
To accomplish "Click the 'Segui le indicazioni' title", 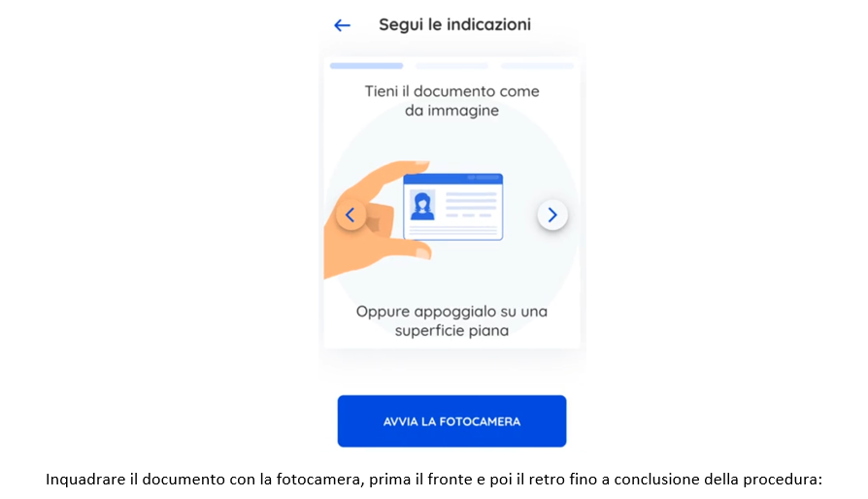I will [455, 25].
